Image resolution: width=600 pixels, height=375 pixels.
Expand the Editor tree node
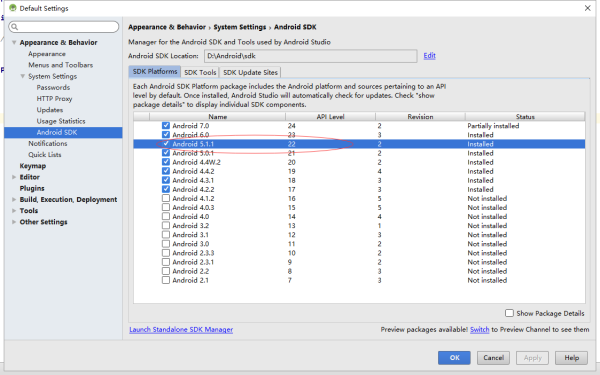coord(14,177)
